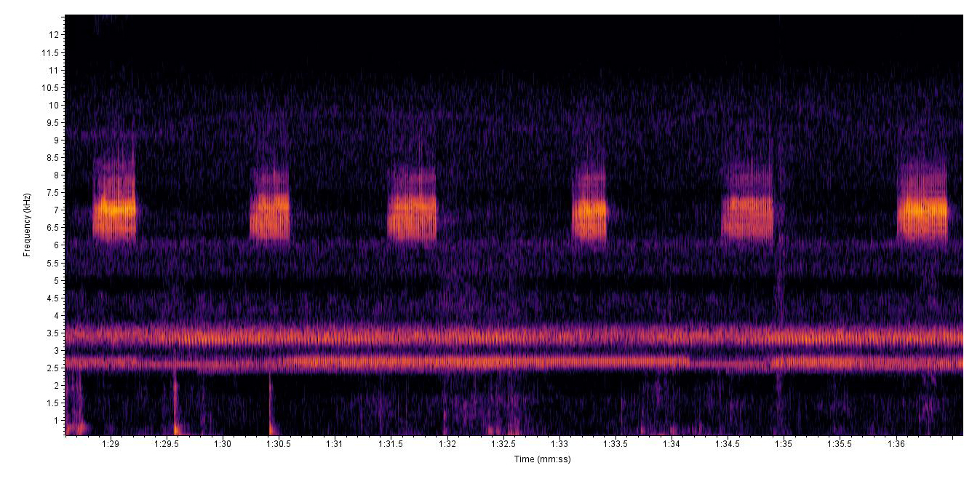
Task: Pick the 7 kHz burst near 1:33.3
Action: pos(589,209)
